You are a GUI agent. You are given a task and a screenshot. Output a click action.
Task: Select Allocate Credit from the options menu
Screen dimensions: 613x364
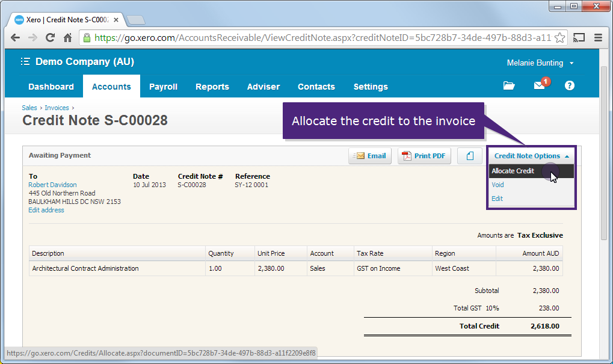(x=513, y=171)
